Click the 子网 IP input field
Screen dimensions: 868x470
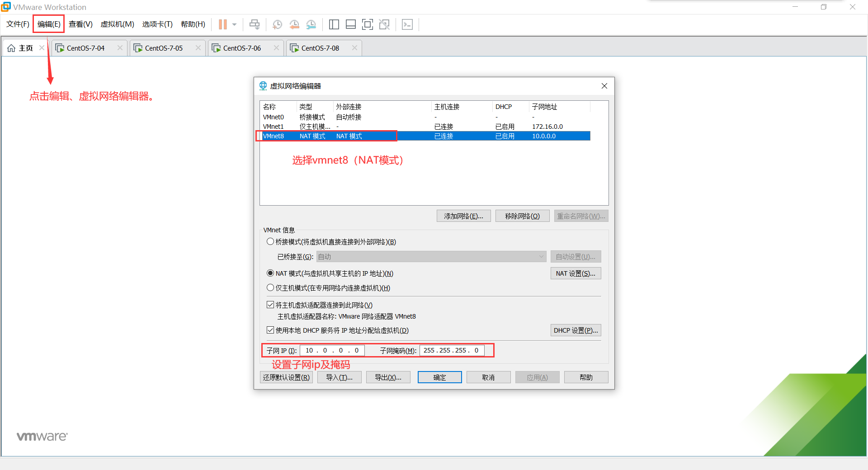click(x=332, y=350)
